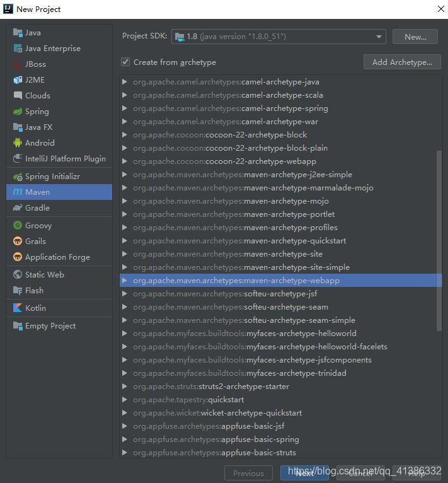Select softeu-archetype-seam-simple row

click(x=280, y=320)
